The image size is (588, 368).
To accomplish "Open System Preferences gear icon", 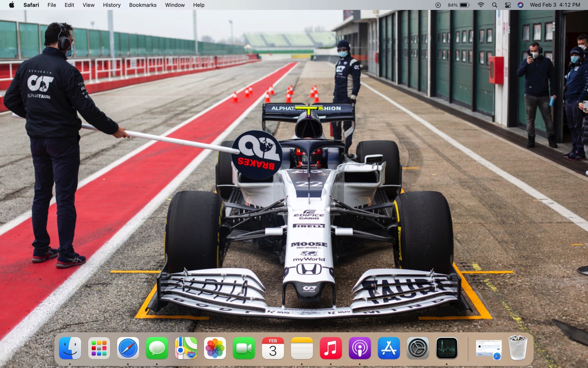I will click(418, 348).
